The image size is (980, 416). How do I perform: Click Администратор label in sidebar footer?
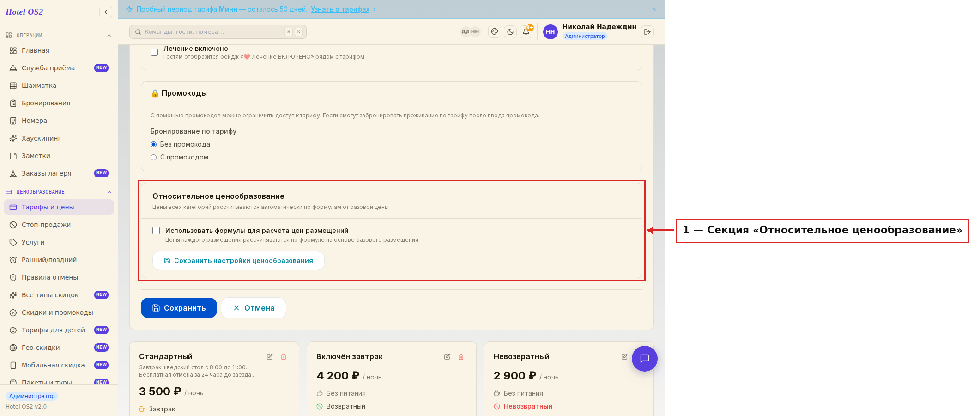(32, 396)
